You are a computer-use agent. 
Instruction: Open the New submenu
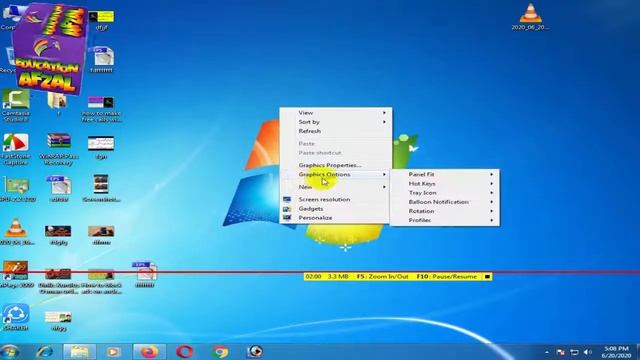(x=336, y=187)
